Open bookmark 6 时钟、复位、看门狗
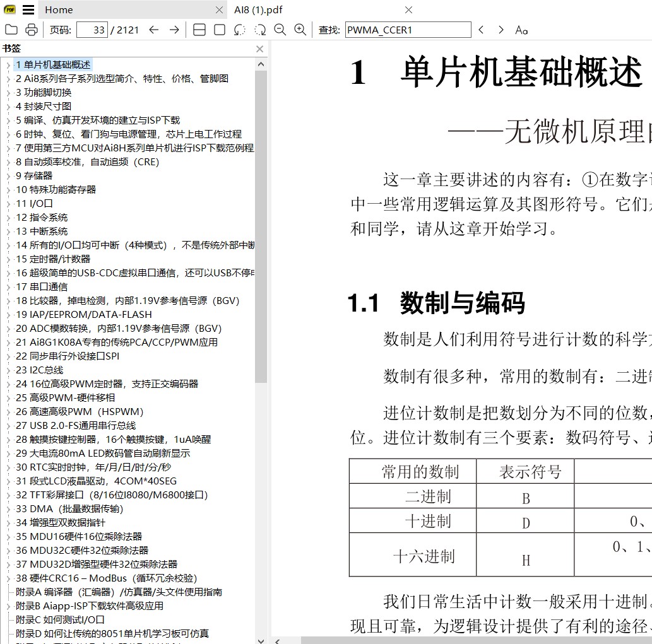The image size is (652, 644). point(129,134)
